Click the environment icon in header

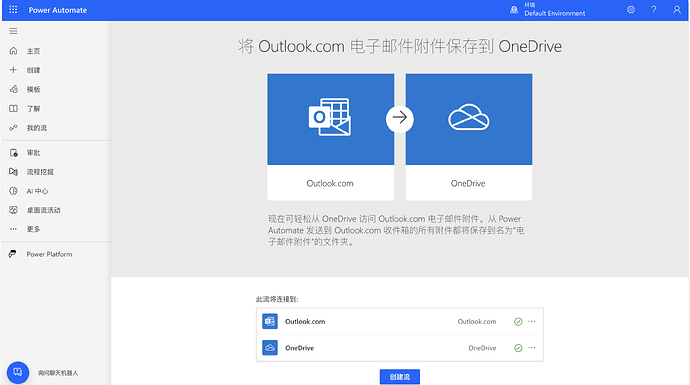point(514,10)
